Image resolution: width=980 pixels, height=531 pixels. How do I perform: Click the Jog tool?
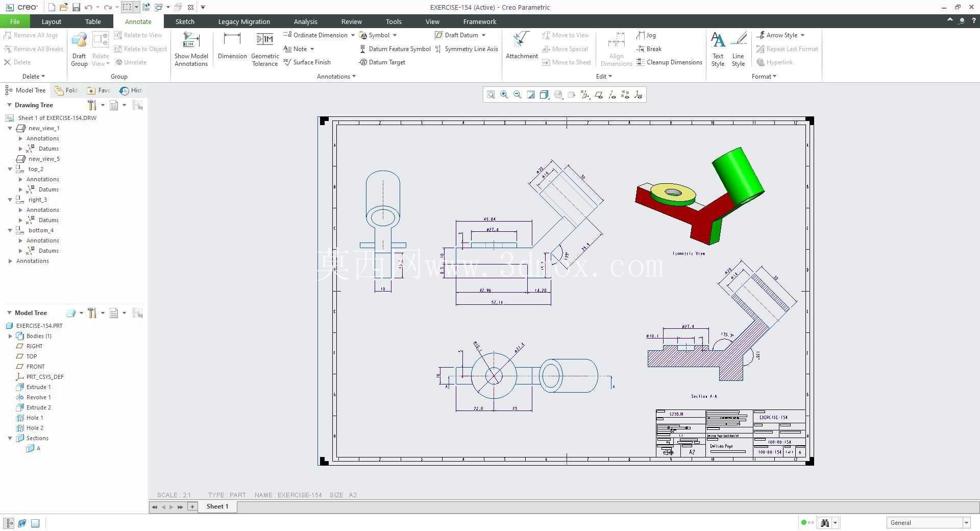(646, 35)
